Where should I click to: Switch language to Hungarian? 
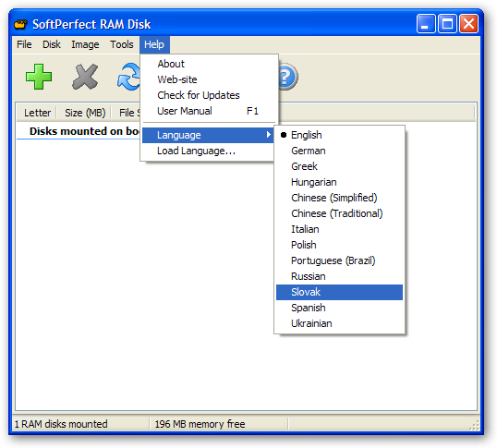click(x=339, y=182)
